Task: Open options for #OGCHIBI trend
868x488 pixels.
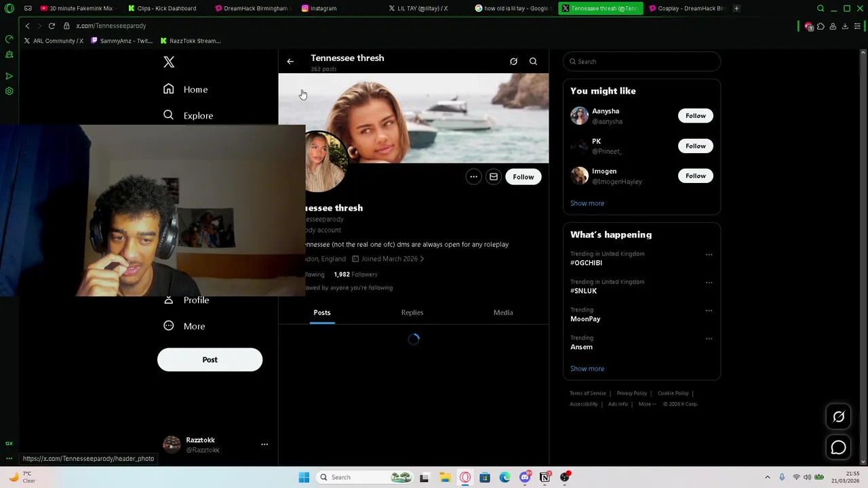Action: click(x=709, y=255)
